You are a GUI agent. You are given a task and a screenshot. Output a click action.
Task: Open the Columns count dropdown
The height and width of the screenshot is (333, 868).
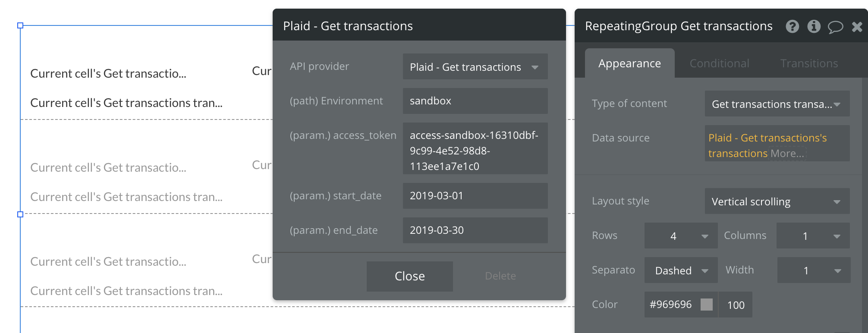(813, 236)
